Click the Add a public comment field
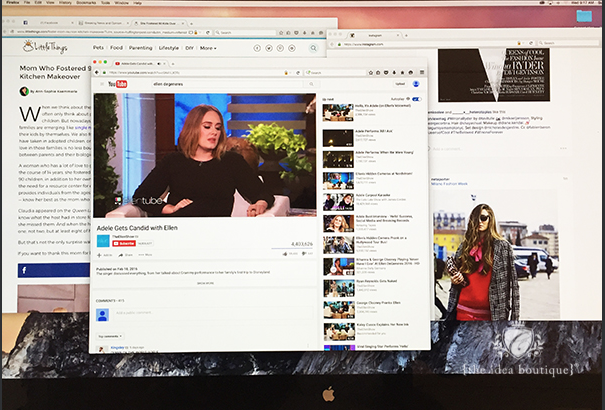Image resolution: width=605 pixels, height=410 pixels. point(213,312)
